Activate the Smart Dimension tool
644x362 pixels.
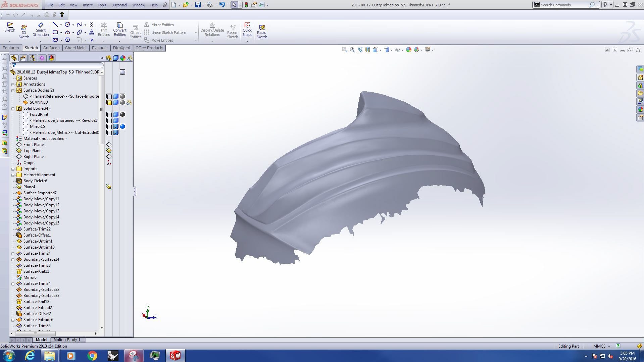tap(41, 30)
